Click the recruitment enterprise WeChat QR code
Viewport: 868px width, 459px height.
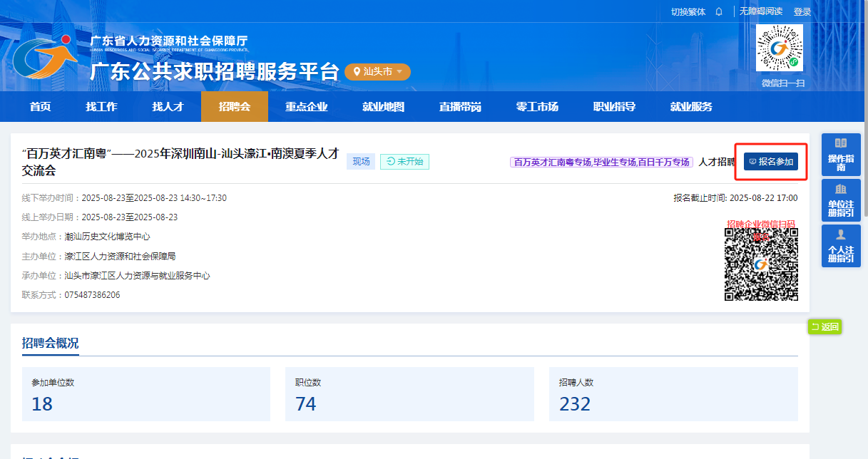pyautogui.click(x=761, y=264)
